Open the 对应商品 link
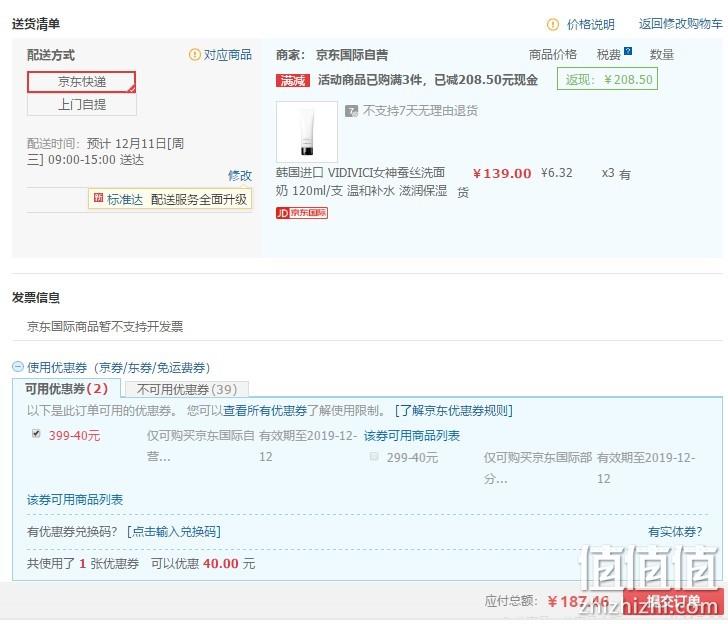The image size is (728, 624). click(x=228, y=55)
